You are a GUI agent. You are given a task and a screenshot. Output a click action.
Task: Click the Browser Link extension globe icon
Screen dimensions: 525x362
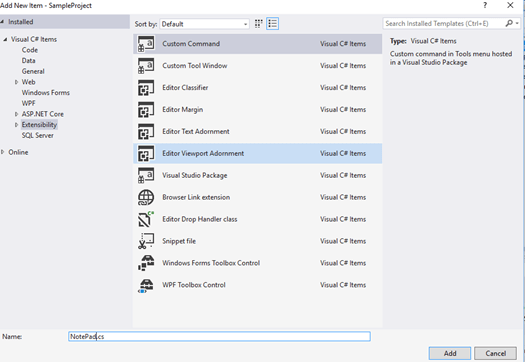pos(146,197)
